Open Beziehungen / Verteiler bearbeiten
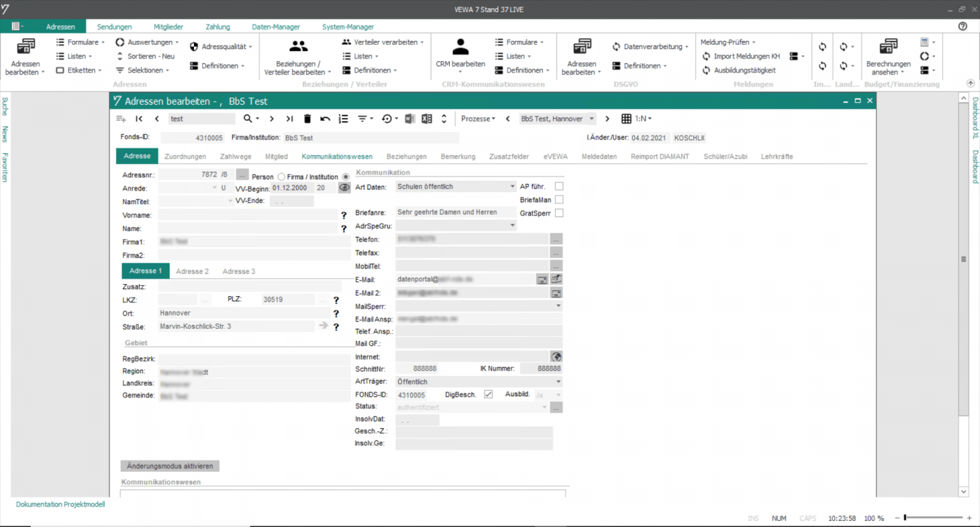The height and width of the screenshot is (527, 980). point(298,57)
